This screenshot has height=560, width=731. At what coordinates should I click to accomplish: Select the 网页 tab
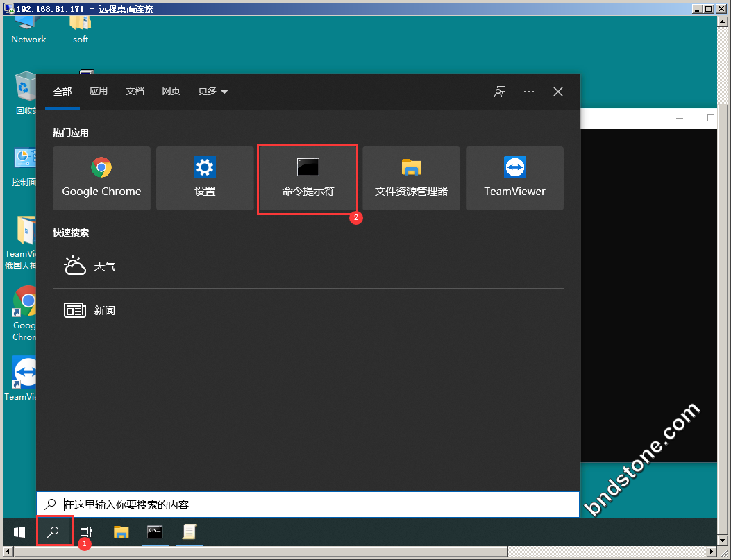(x=171, y=92)
